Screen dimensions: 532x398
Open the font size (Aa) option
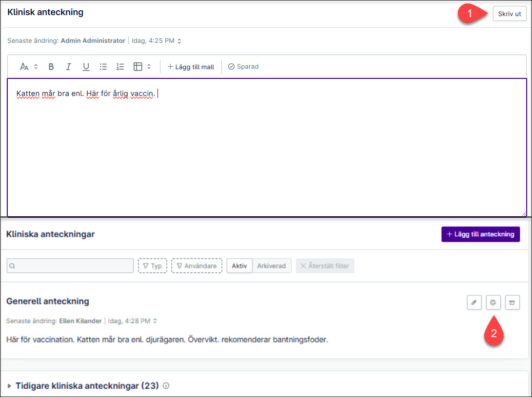click(24, 67)
